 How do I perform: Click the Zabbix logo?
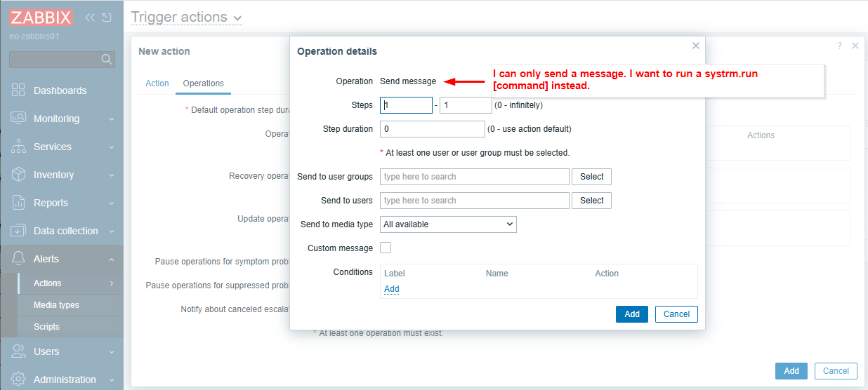coord(41,18)
